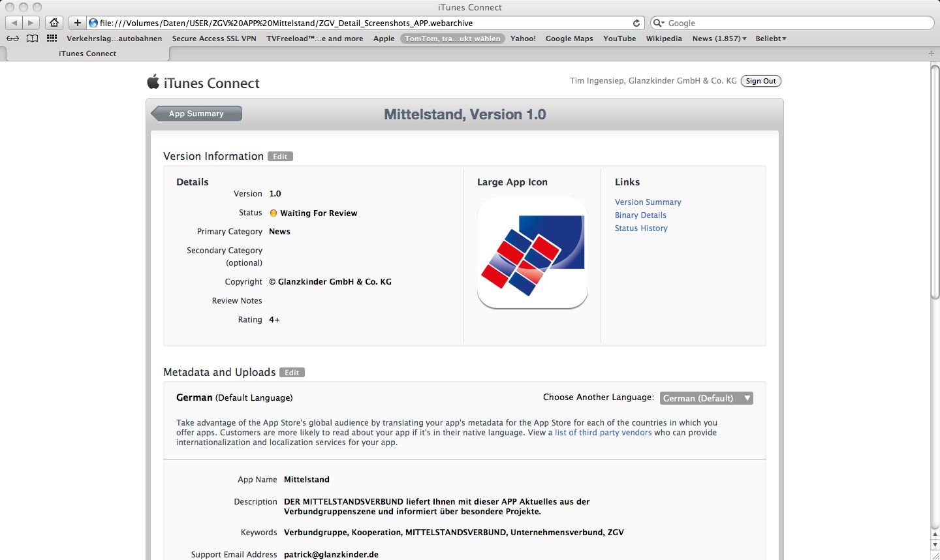Open the home page icon
The image size is (940, 560).
click(x=54, y=23)
